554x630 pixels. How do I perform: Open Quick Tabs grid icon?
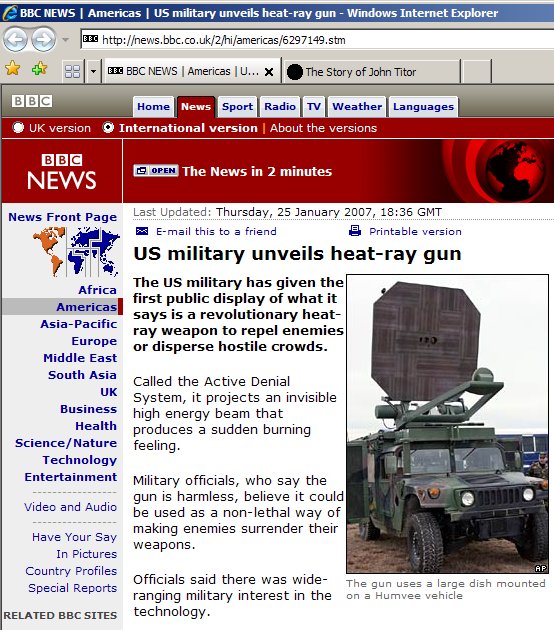pyautogui.click(x=73, y=72)
